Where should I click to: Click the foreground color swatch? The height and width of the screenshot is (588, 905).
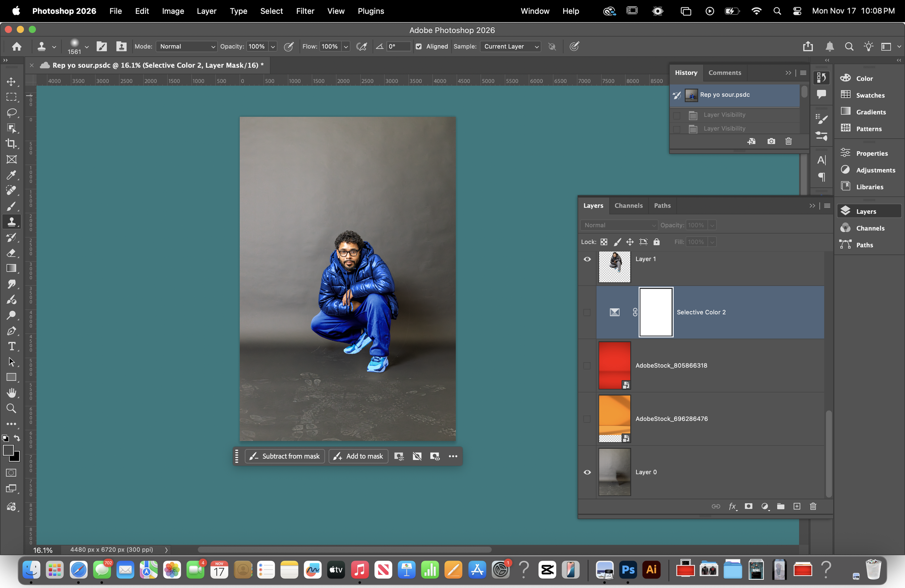point(8,450)
